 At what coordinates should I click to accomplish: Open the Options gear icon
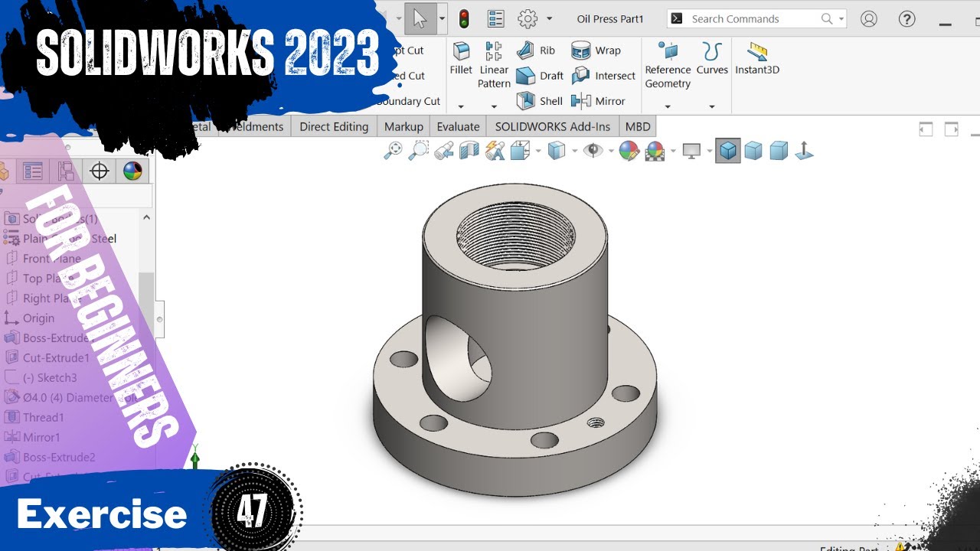click(528, 18)
